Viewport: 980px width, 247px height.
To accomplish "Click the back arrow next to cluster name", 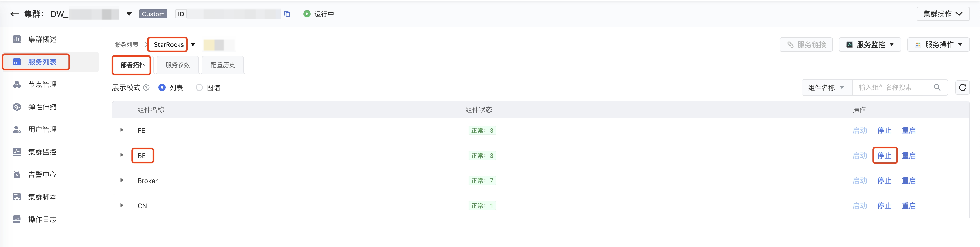I will (x=15, y=14).
